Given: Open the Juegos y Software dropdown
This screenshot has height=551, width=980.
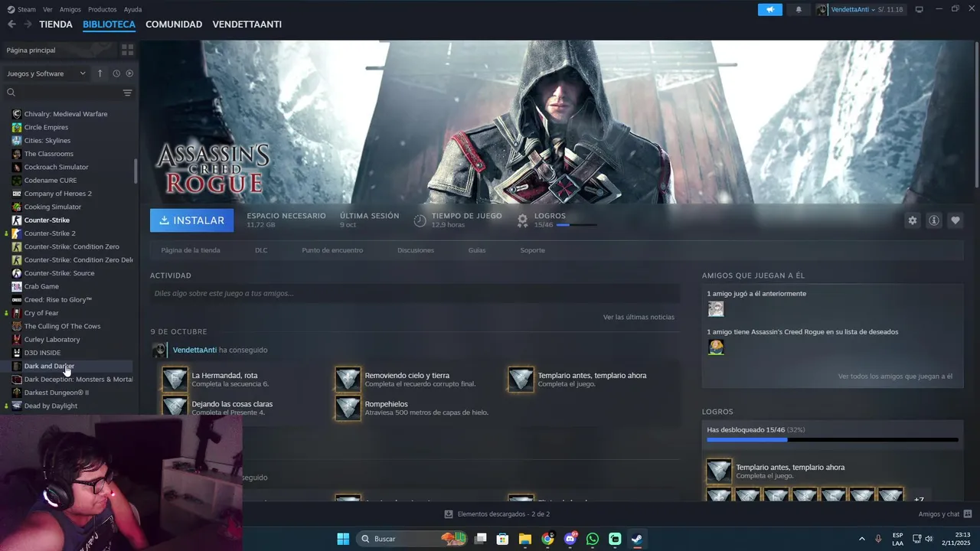Looking at the screenshot, I should click(47, 73).
